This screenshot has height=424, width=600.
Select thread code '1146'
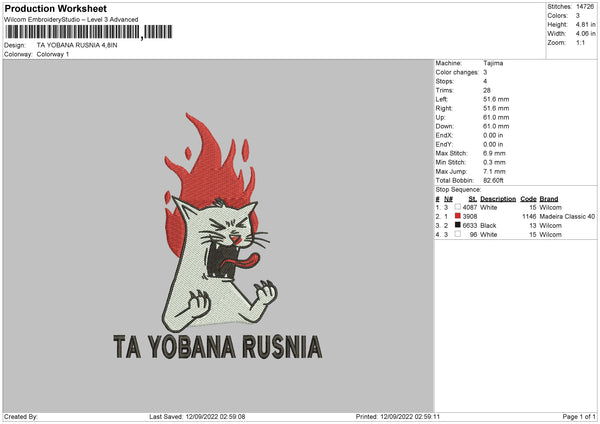click(529, 217)
